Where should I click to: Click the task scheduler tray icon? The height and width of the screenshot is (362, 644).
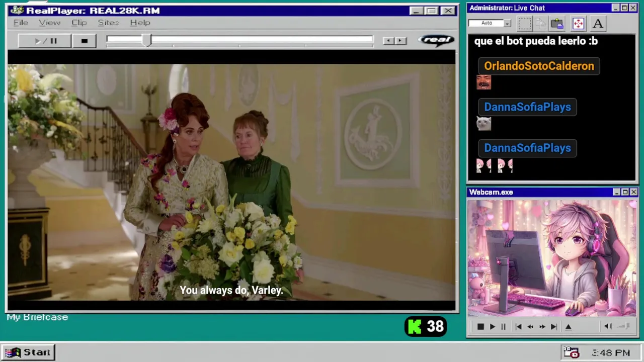click(571, 352)
